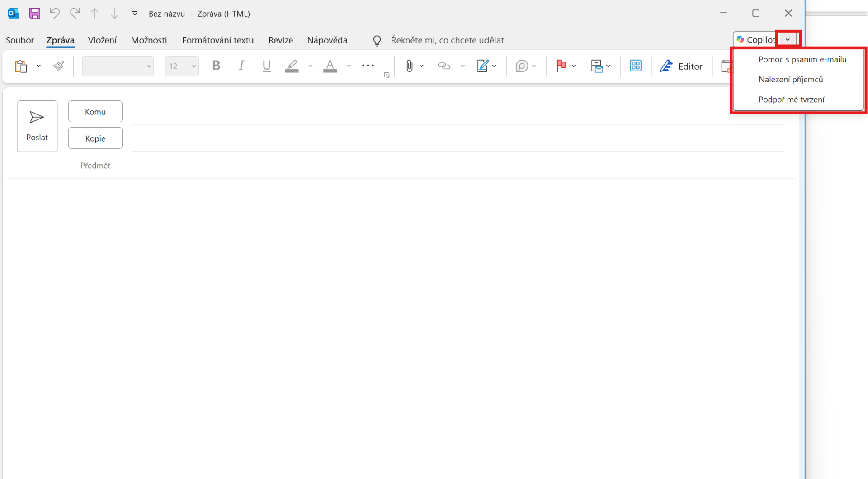The image size is (868, 479).
Task: Open the Nápověda tab
Action: [x=327, y=40]
